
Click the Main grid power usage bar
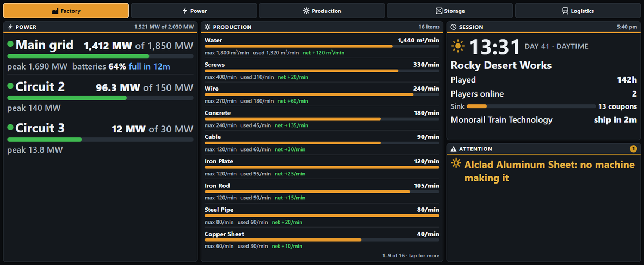tap(100, 56)
